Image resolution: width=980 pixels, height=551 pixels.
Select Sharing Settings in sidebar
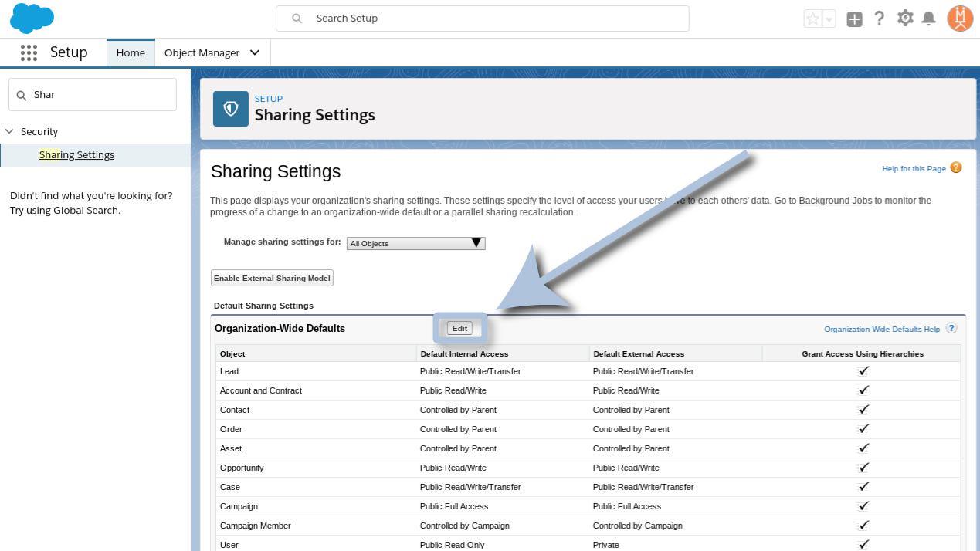(x=76, y=154)
